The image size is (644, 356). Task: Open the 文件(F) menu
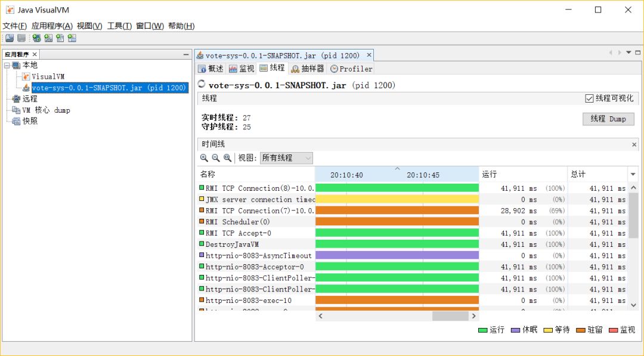pos(15,26)
